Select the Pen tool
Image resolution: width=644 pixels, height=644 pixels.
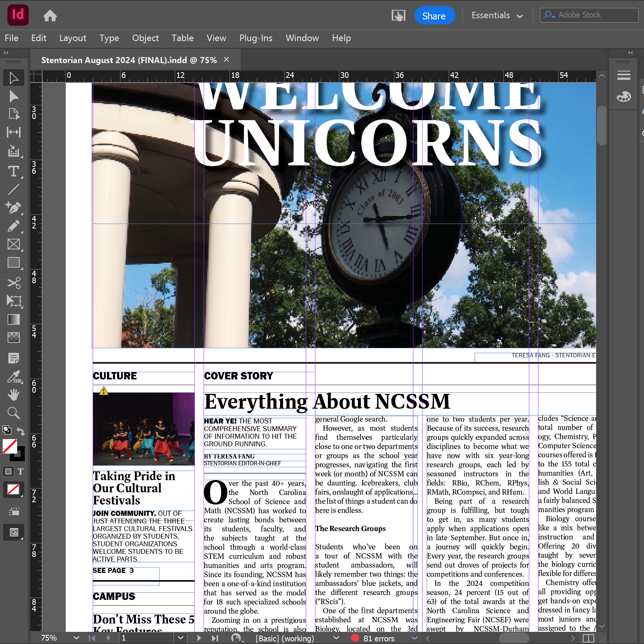click(14, 208)
